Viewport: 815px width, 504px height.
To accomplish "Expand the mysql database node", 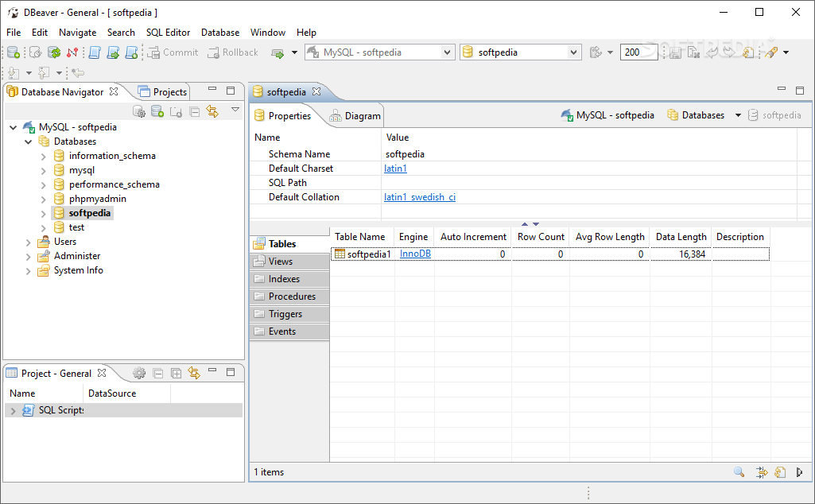I will 44,170.
